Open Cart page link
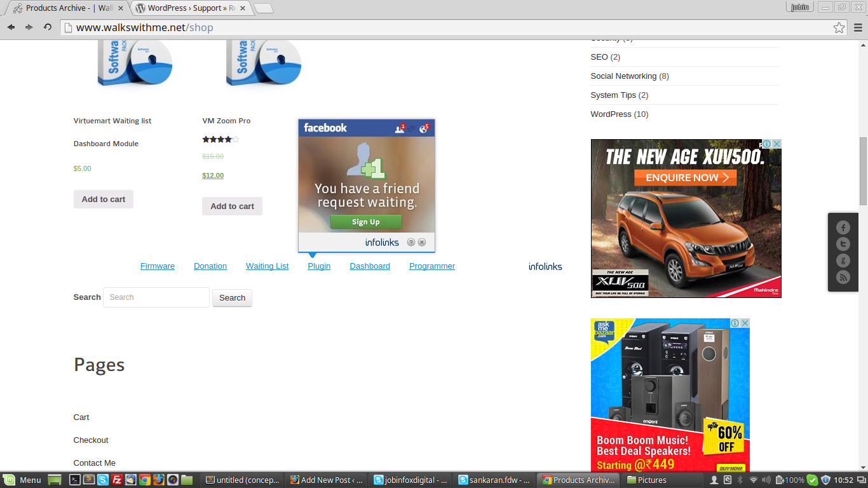Screen dimensions: 868x488 click(x=81, y=417)
